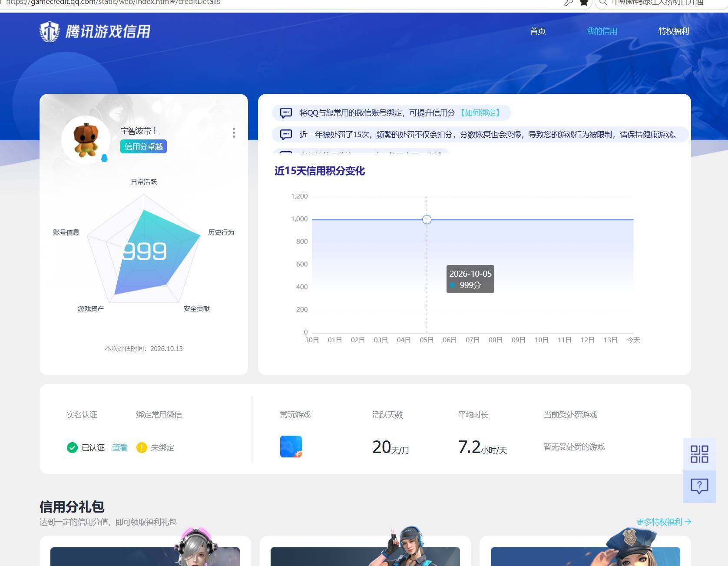Click the browser address bar URL

[x=113, y=3]
